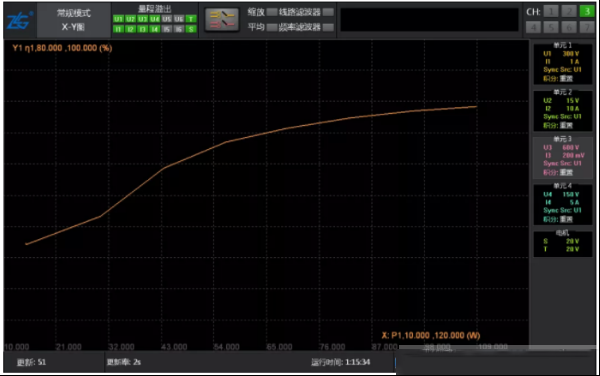Click the S speed overflow indicator
600x376 pixels.
(x=191, y=29)
